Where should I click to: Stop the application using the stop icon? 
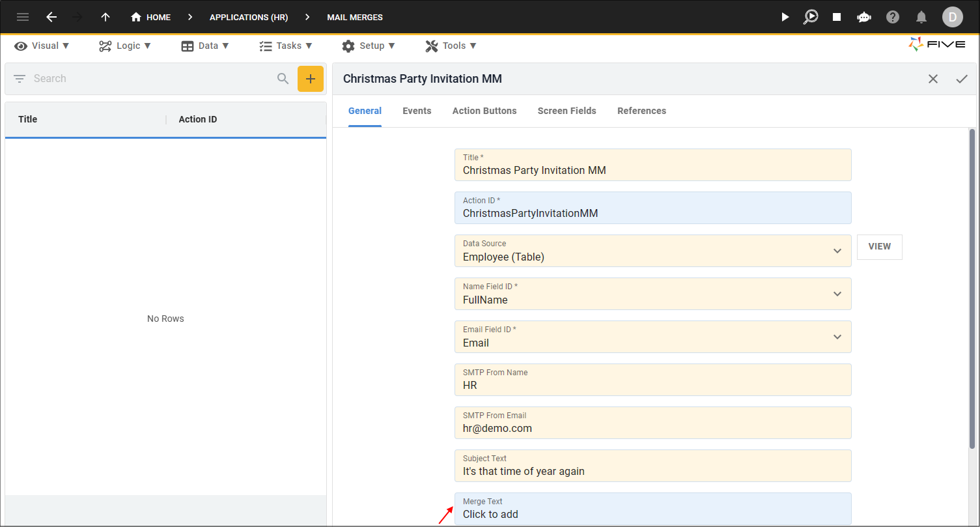[837, 17]
